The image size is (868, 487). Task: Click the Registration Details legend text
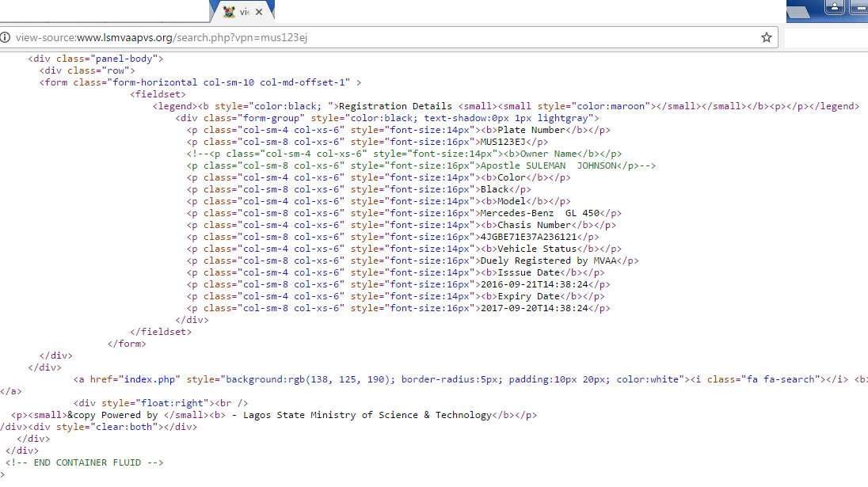tap(395, 106)
